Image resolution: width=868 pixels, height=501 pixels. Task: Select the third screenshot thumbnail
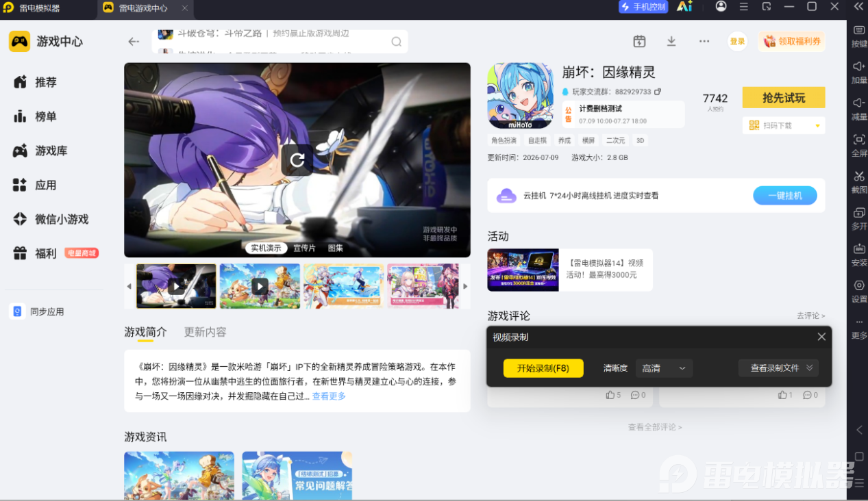(x=343, y=286)
